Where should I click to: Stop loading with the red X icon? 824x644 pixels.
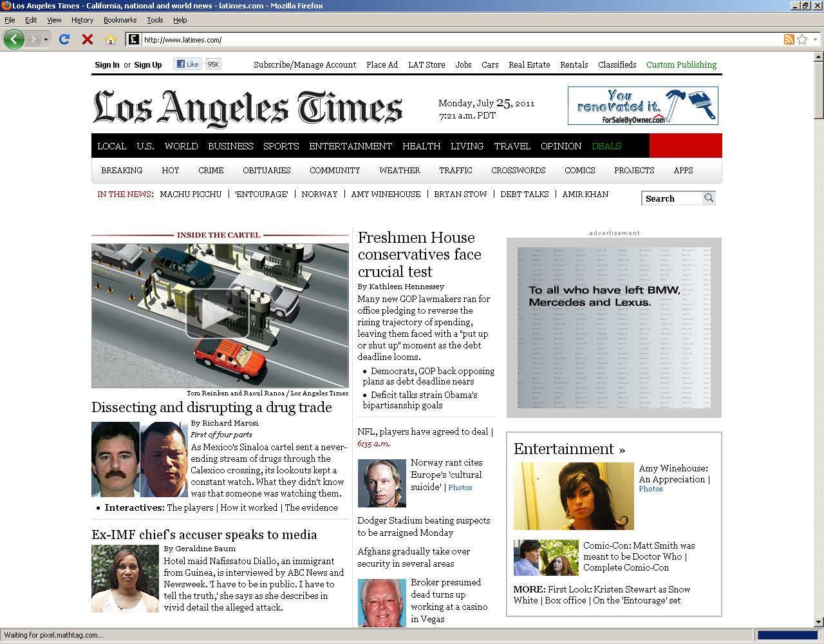(88, 39)
